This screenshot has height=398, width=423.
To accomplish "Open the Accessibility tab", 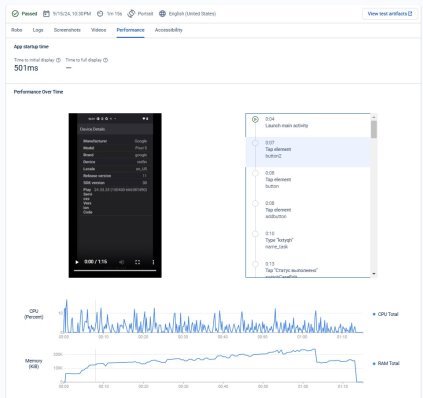I will coord(168,30).
